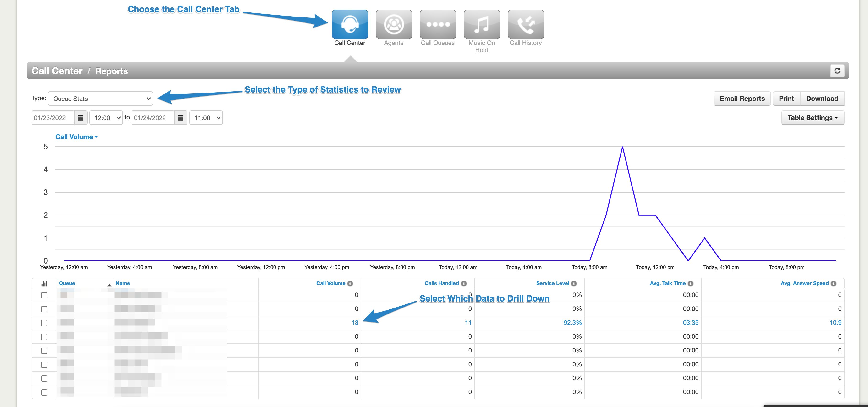Click the Print button
Image resolution: width=868 pixels, height=407 pixels.
click(786, 98)
